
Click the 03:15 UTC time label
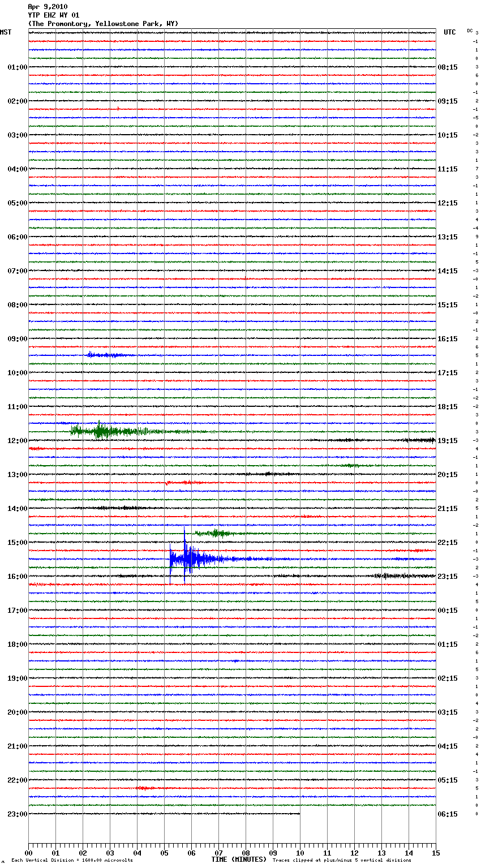(x=448, y=712)
